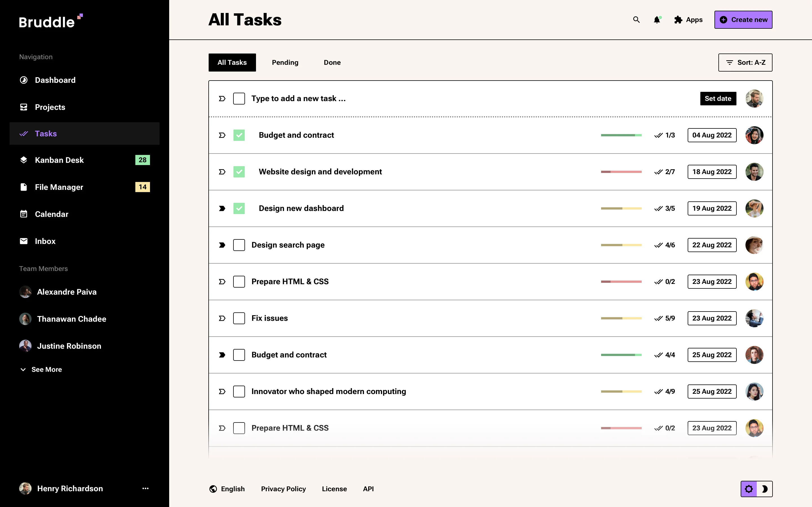
Task: Switch to the Done tab
Action: (x=332, y=62)
